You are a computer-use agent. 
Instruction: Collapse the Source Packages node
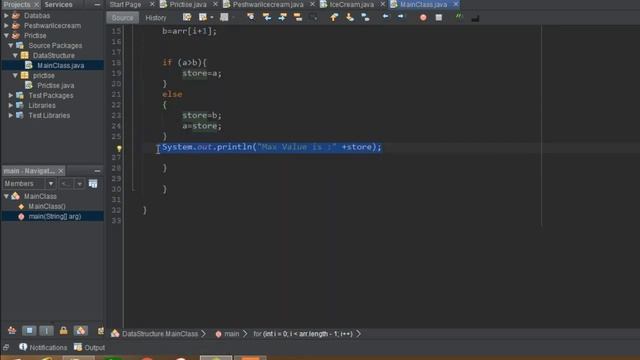click(x=11, y=45)
